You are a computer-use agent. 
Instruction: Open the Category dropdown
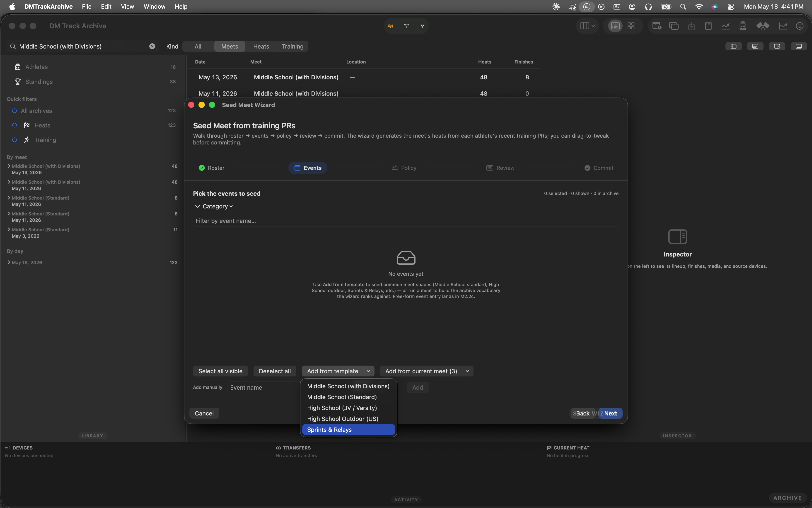[x=218, y=206]
